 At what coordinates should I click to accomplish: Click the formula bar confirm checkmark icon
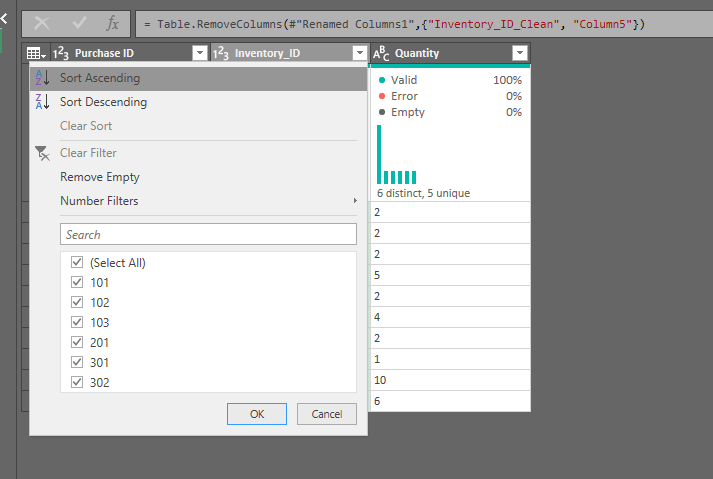coord(79,23)
